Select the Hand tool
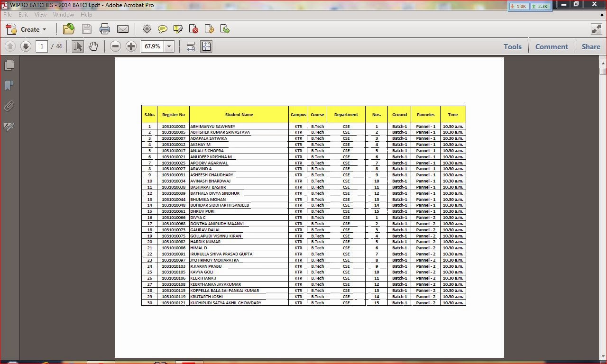 pyautogui.click(x=93, y=46)
